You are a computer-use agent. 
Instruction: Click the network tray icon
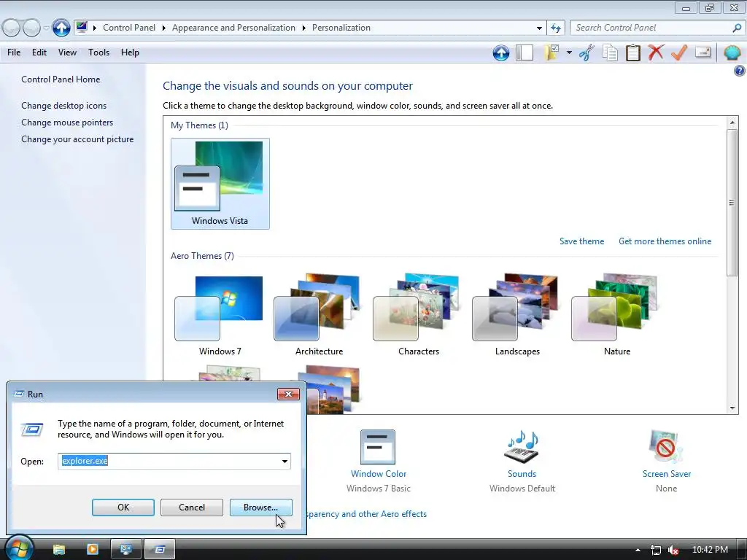coord(656,550)
